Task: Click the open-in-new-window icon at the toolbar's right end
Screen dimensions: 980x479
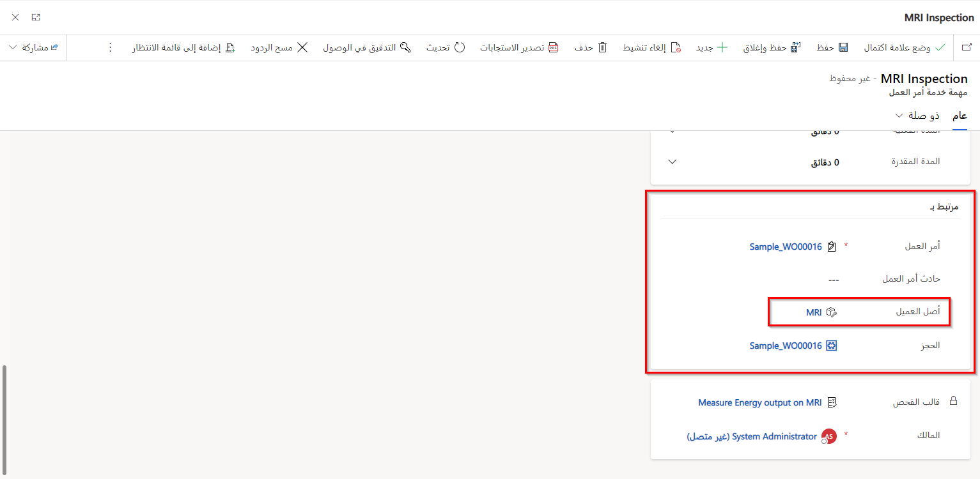Action: click(x=966, y=48)
